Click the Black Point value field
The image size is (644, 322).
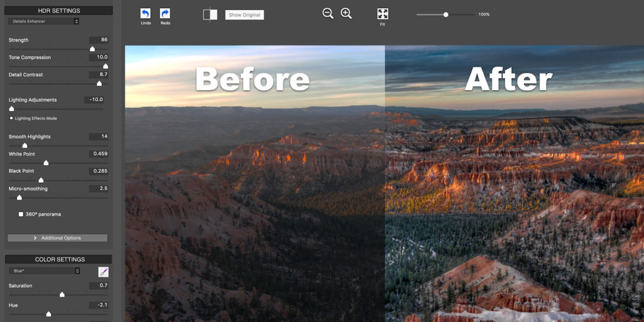(x=99, y=171)
